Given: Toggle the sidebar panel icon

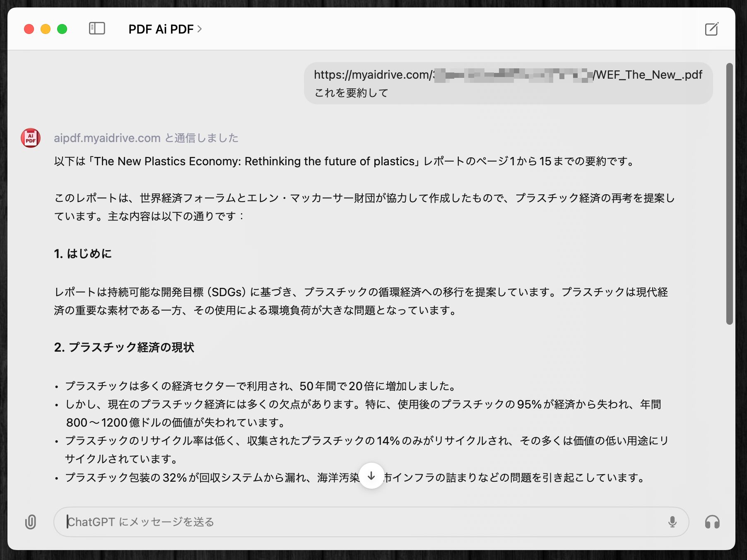Looking at the screenshot, I should (97, 29).
